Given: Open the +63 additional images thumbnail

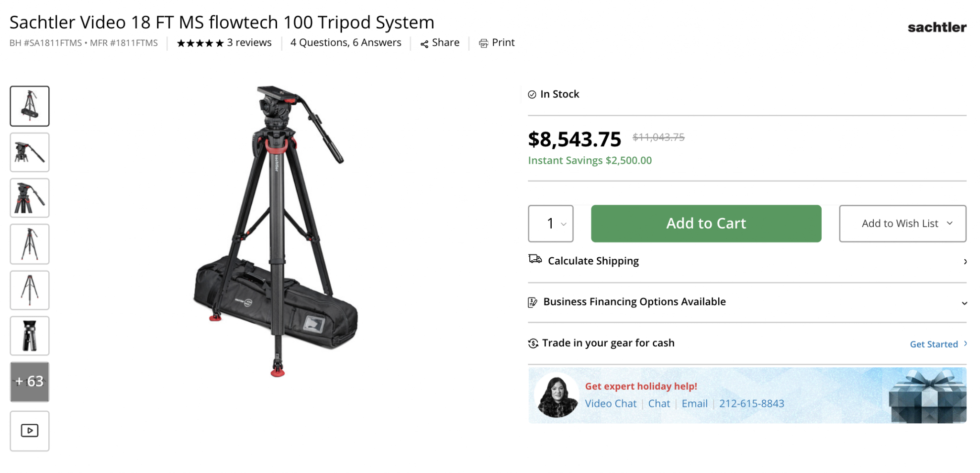Looking at the screenshot, I should (29, 382).
